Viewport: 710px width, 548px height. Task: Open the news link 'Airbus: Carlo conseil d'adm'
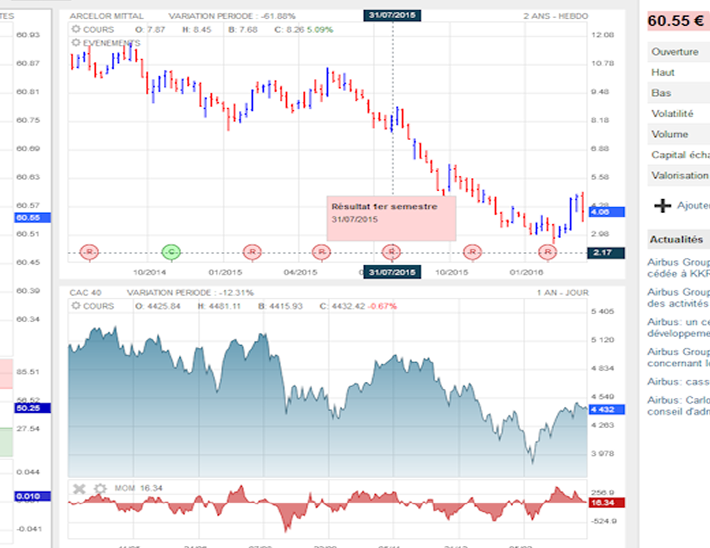(678, 406)
